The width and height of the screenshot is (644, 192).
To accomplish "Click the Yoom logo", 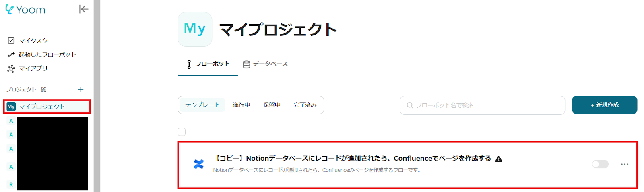I will point(25,10).
